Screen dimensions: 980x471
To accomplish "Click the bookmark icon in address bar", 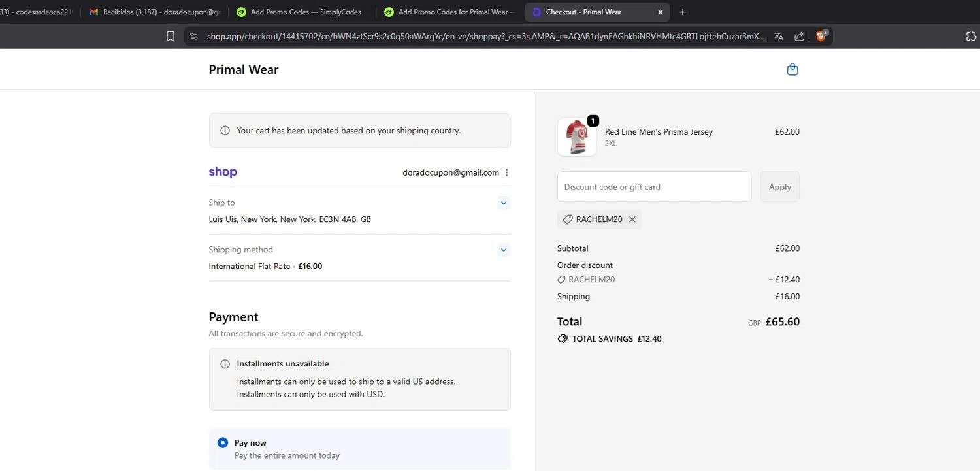I will (x=171, y=37).
